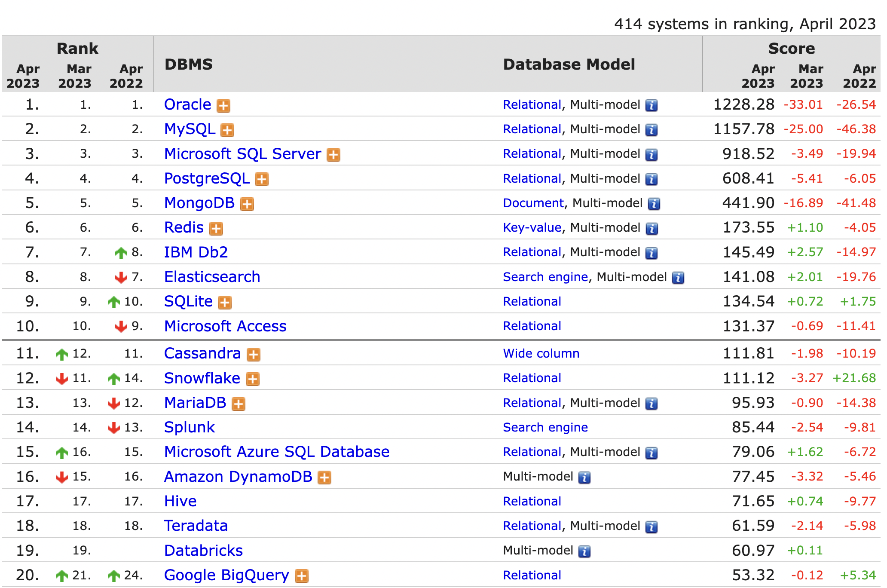Click the plus icon beside Amazon DynamoDB
Screen dimensions: 887x588
click(x=324, y=478)
